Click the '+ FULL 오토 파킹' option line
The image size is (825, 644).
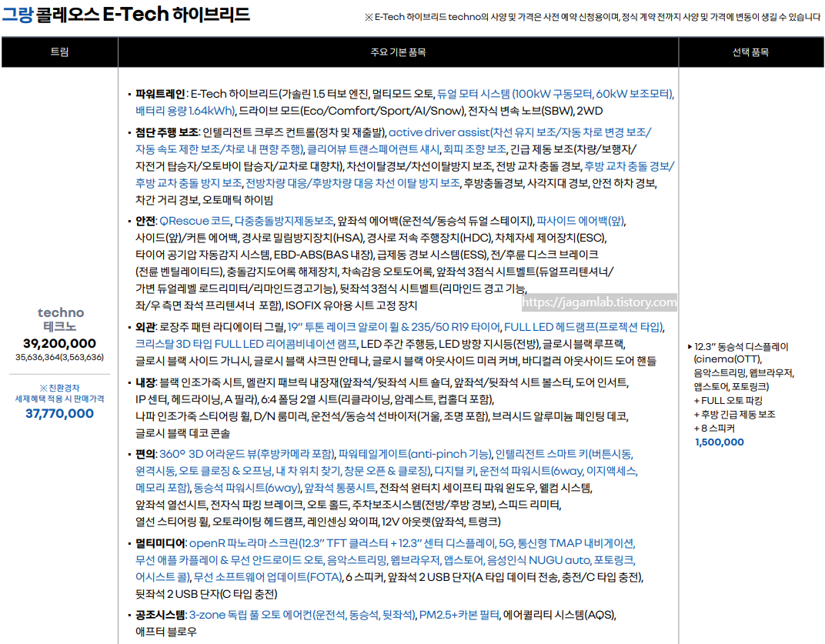pos(728,400)
